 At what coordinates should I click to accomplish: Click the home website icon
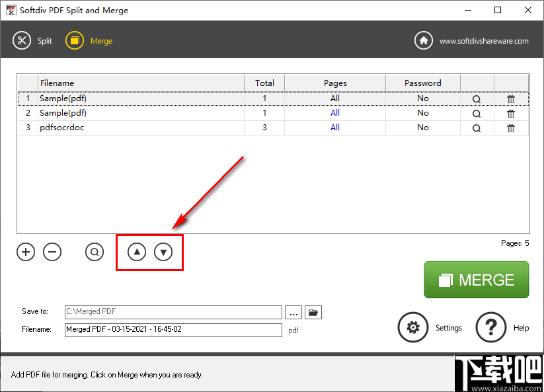coord(424,40)
